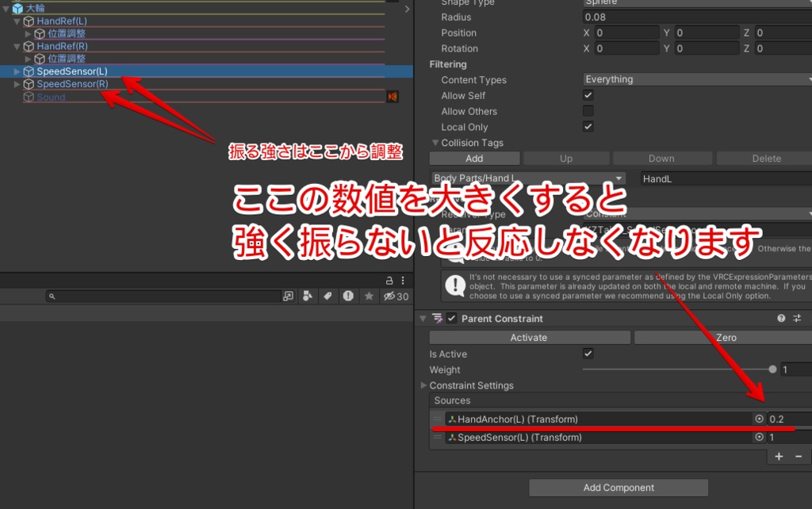Collapse the 大輪 root foldout
Screen dimensions: 812x509
pos(6,8)
